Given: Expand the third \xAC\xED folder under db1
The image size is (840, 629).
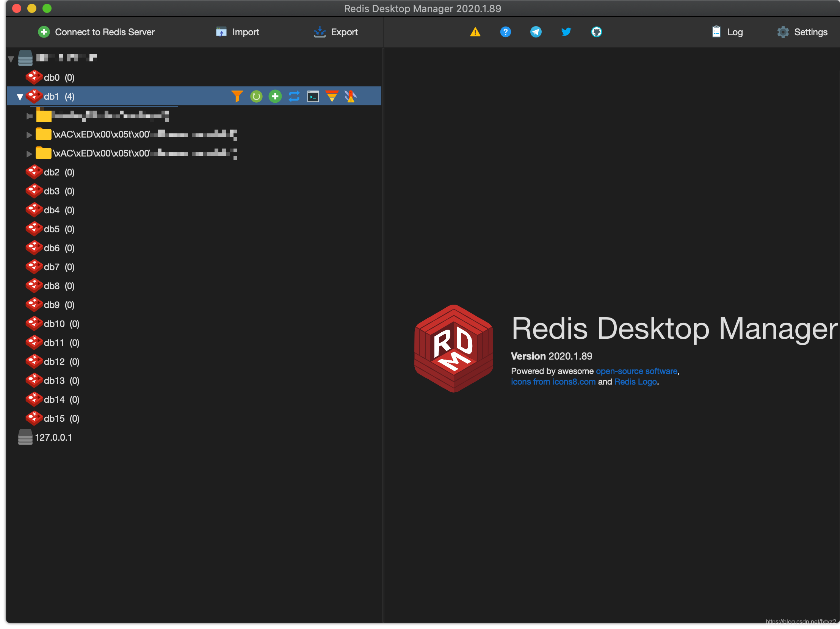Looking at the screenshot, I should [x=29, y=154].
